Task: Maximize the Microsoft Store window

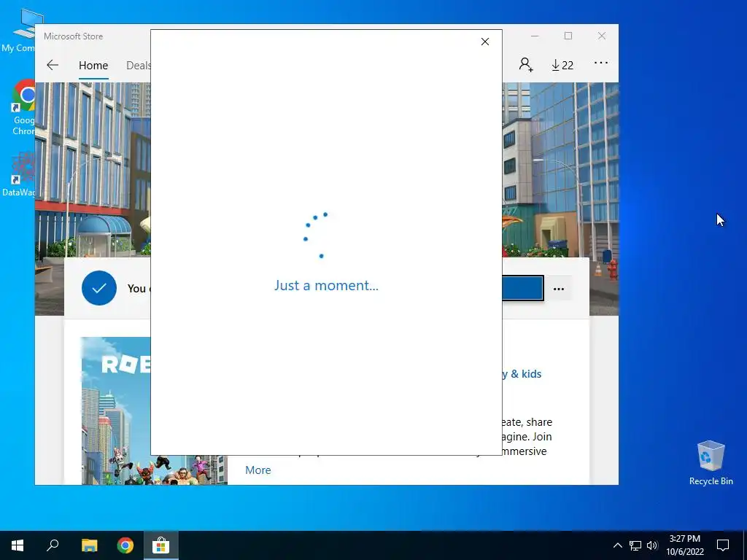Action: (x=568, y=36)
